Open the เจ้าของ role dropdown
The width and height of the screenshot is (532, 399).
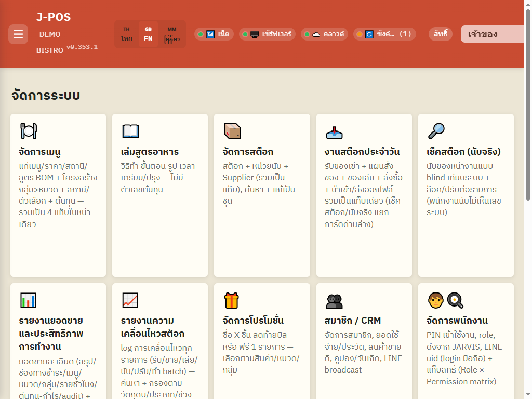click(x=493, y=34)
